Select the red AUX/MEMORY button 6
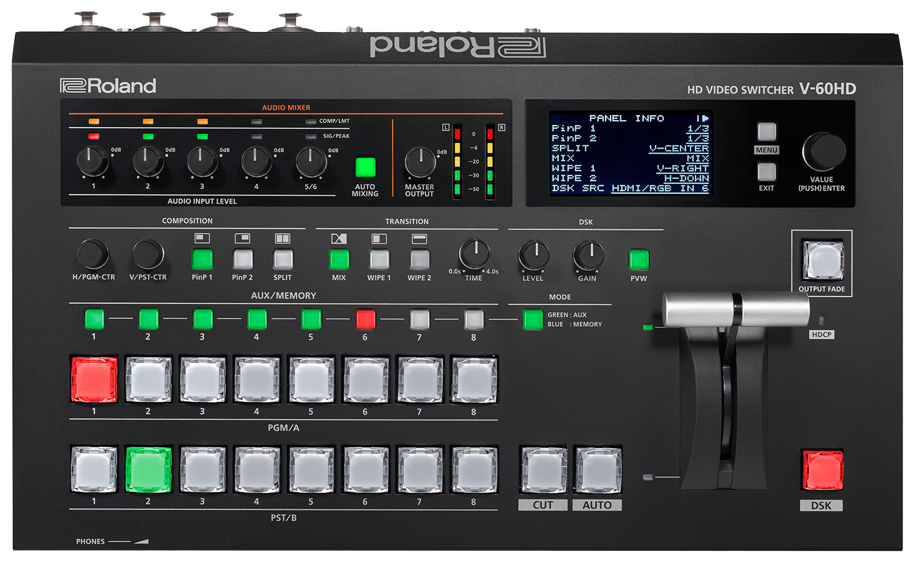This screenshot has height=573, width=924. (x=365, y=319)
